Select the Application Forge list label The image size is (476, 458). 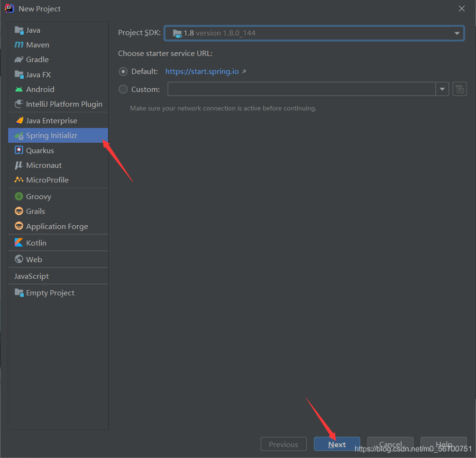pos(57,227)
